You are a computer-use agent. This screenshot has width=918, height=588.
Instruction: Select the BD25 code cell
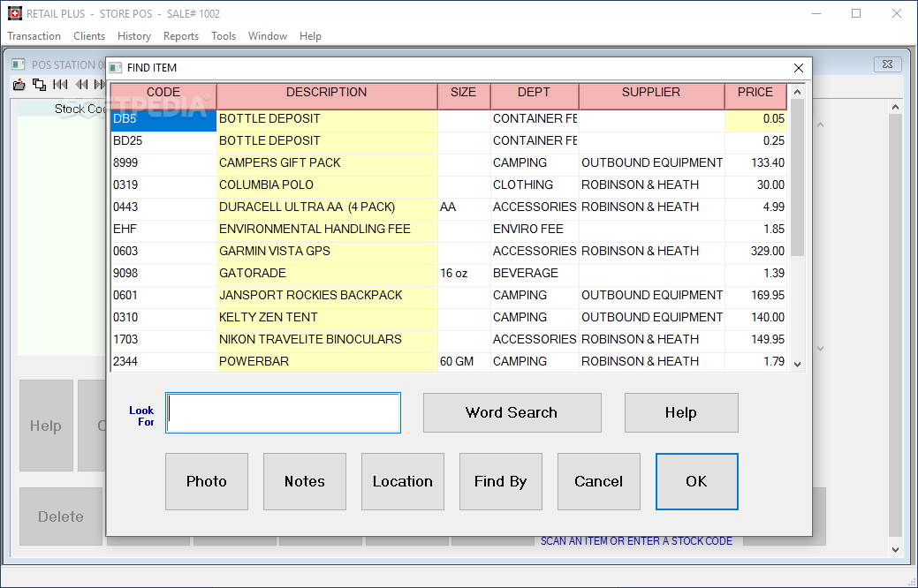163,141
